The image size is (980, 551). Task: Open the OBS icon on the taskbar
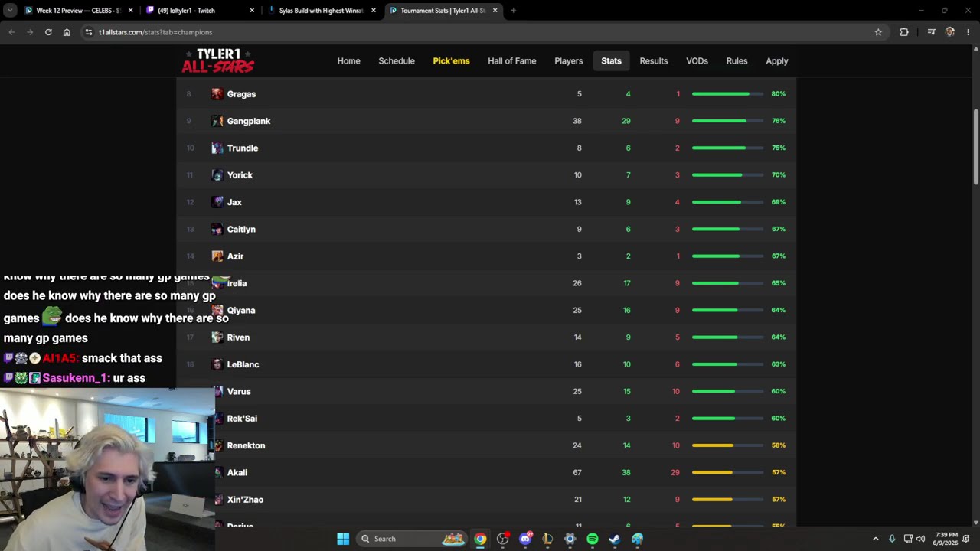[503, 539]
